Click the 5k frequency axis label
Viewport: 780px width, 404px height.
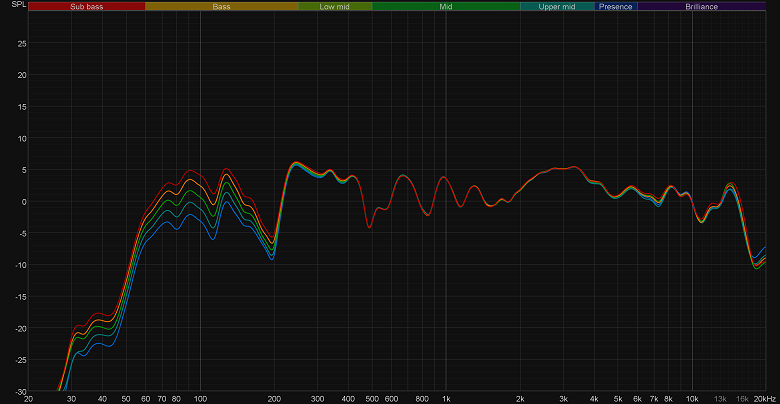pyautogui.click(x=618, y=399)
